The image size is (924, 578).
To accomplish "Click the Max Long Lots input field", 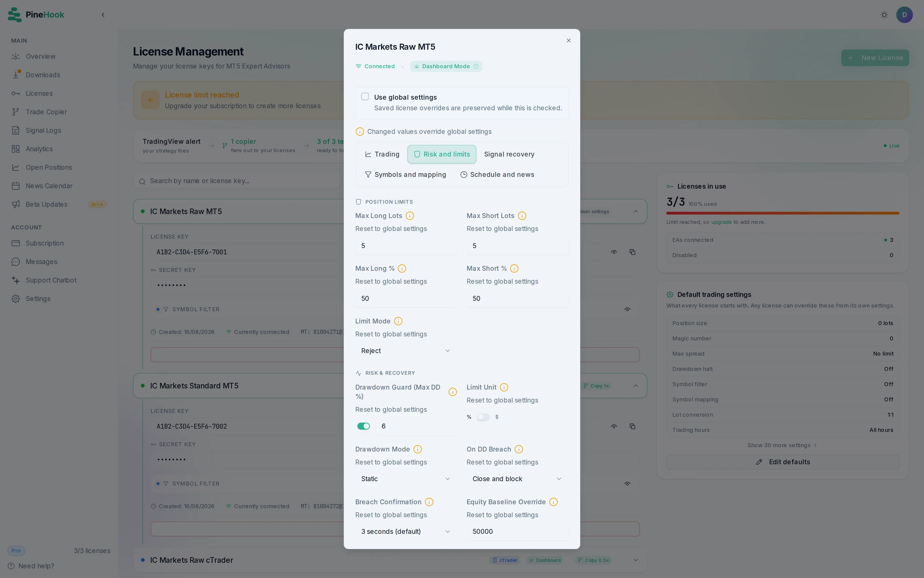I will (406, 246).
